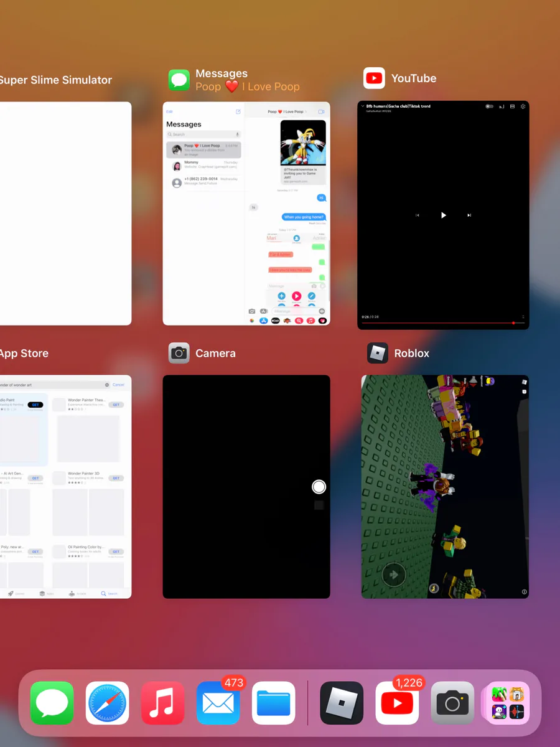Tap GET for Wonder Painter Thea...
This screenshot has height=747, width=560.
116,405
